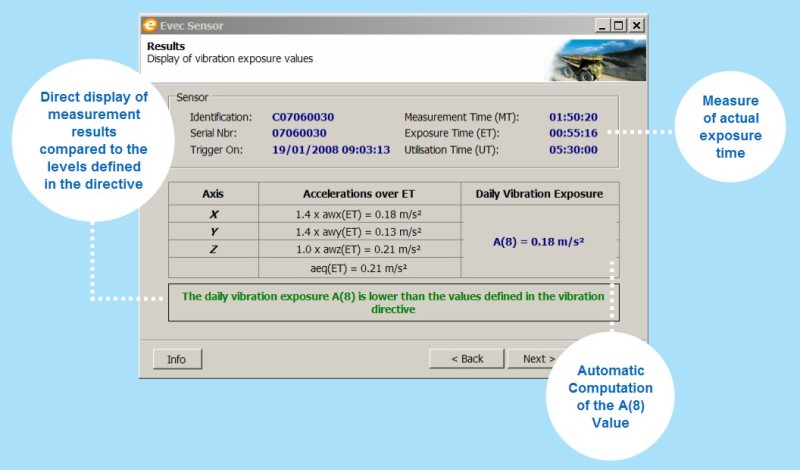Click the 'Display of vibration exposure values' subtitle
This screenshot has height=470, width=800.
click(x=230, y=59)
